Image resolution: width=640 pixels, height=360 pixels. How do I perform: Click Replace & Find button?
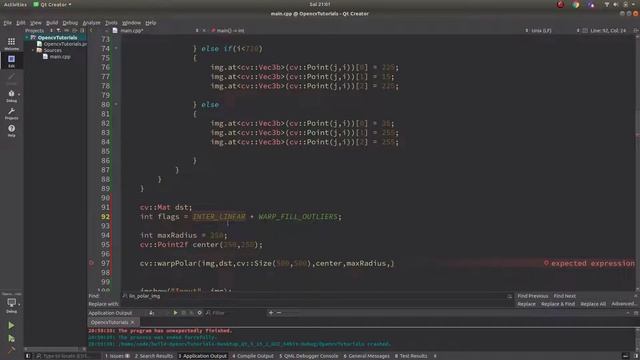pyautogui.click(x=558, y=304)
